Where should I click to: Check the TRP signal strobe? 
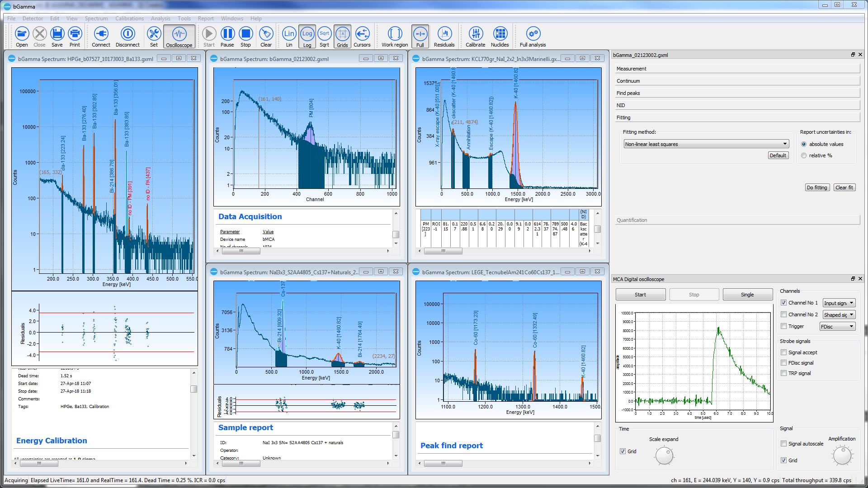click(x=783, y=373)
